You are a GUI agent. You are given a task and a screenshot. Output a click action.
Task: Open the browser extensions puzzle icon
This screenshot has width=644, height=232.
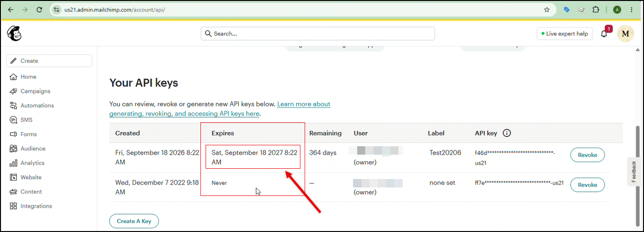[596, 9]
